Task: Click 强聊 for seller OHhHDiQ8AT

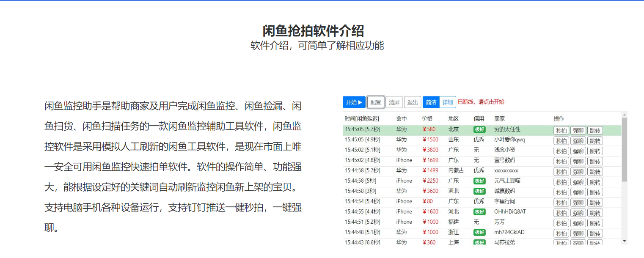Action: (578, 213)
